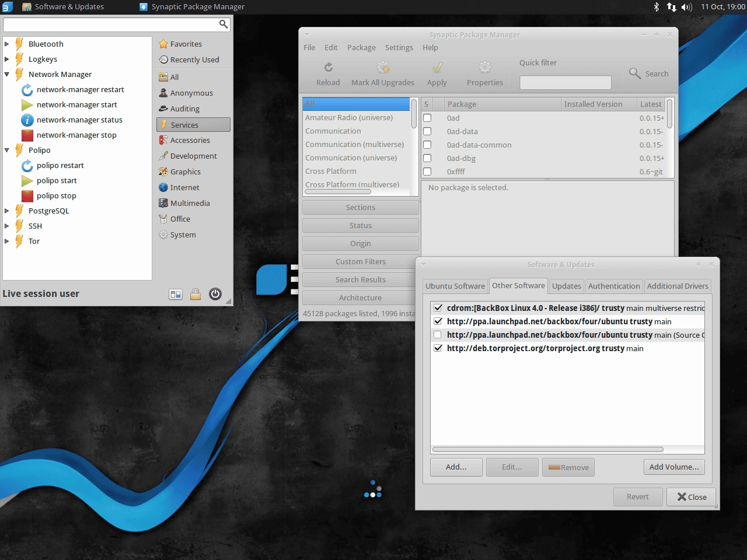
Task: Expand the Logkeys tree item
Action: 6,59
